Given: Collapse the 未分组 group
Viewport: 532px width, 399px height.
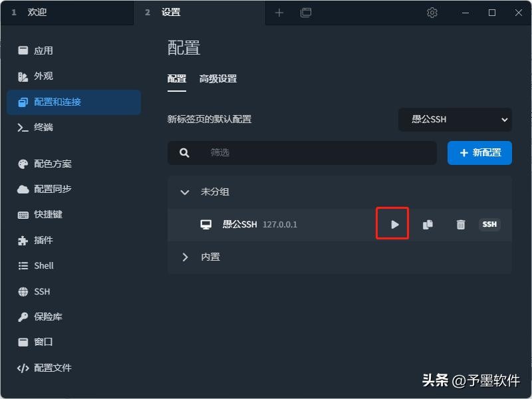Looking at the screenshot, I should click(x=186, y=192).
